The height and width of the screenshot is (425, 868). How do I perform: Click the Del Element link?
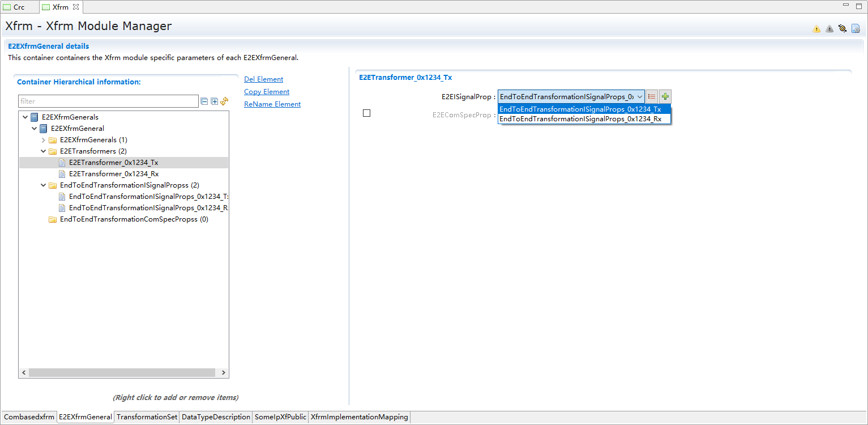pos(263,79)
